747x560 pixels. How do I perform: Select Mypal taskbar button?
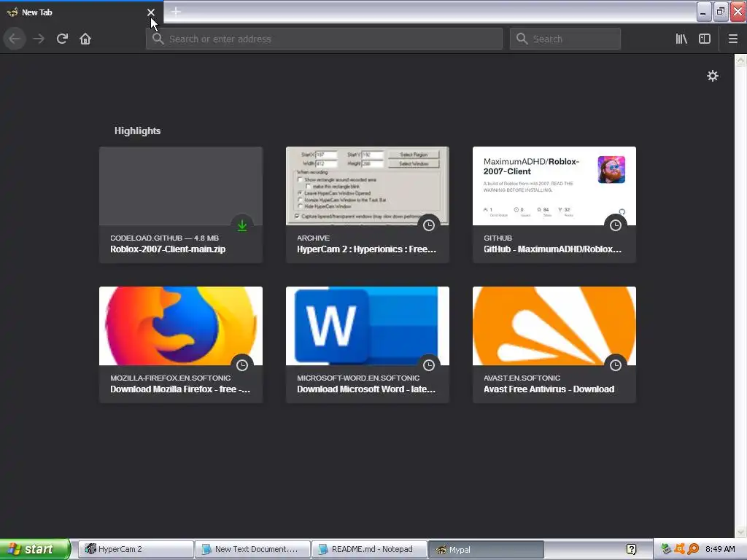click(x=486, y=549)
